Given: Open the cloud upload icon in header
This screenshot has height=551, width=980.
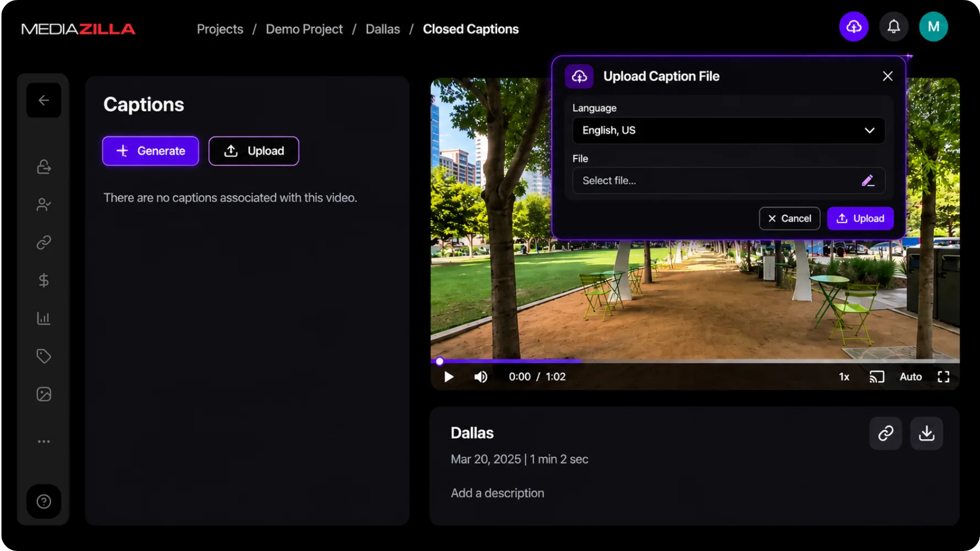Looking at the screenshot, I should point(853,26).
